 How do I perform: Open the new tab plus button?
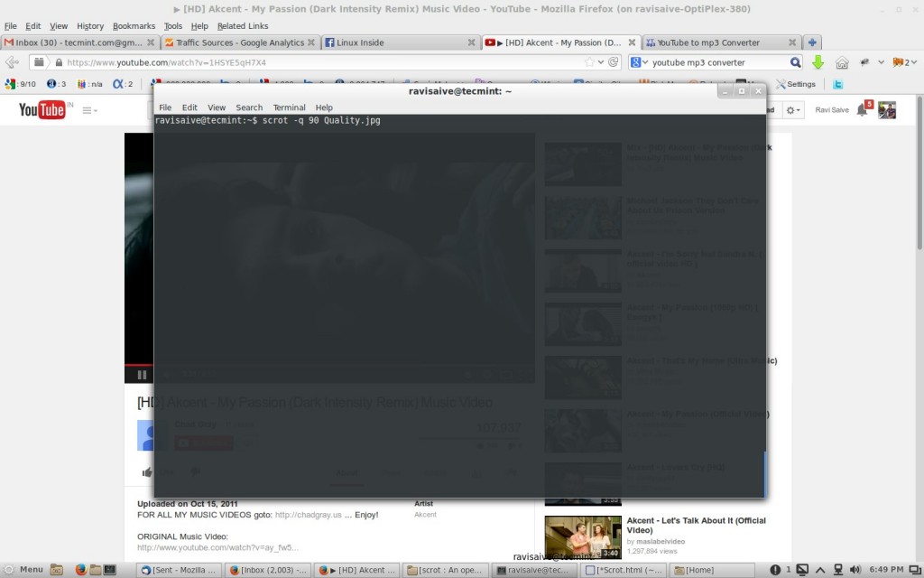click(x=812, y=42)
